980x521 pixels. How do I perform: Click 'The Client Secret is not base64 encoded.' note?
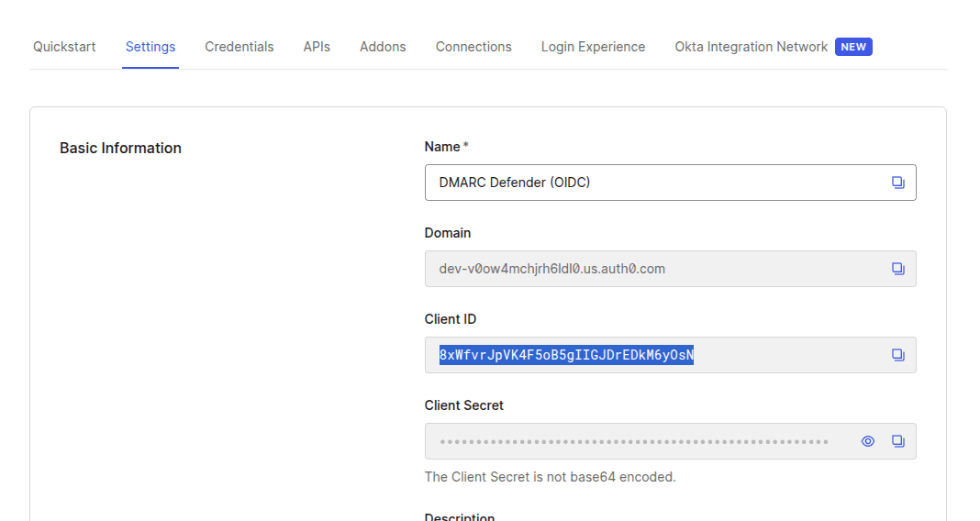coord(550,477)
